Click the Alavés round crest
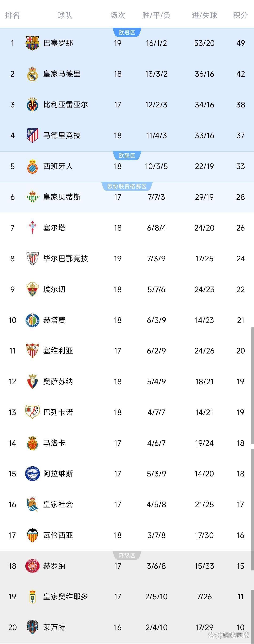254x644 pixels. pos(32,474)
